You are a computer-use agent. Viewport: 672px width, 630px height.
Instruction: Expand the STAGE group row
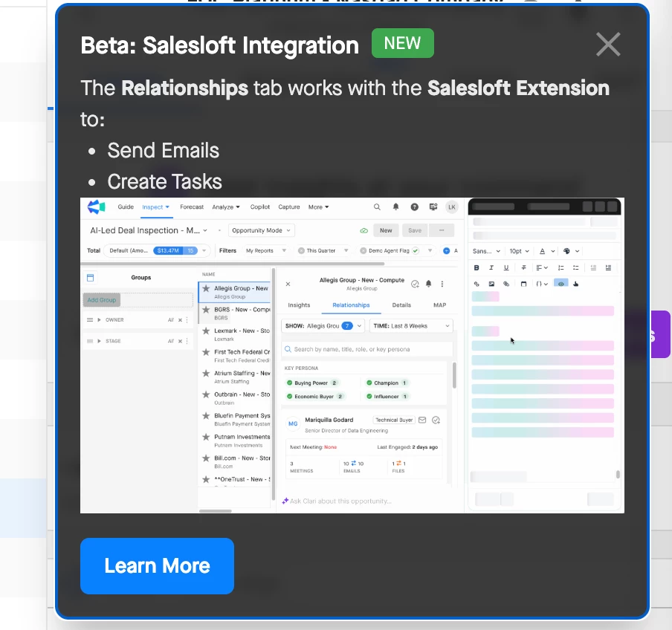(99, 341)
